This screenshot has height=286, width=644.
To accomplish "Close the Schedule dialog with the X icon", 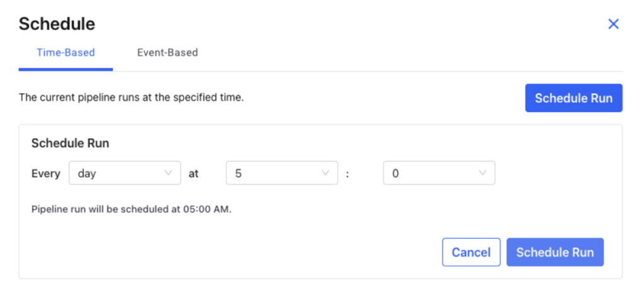I will pos(613,25).
